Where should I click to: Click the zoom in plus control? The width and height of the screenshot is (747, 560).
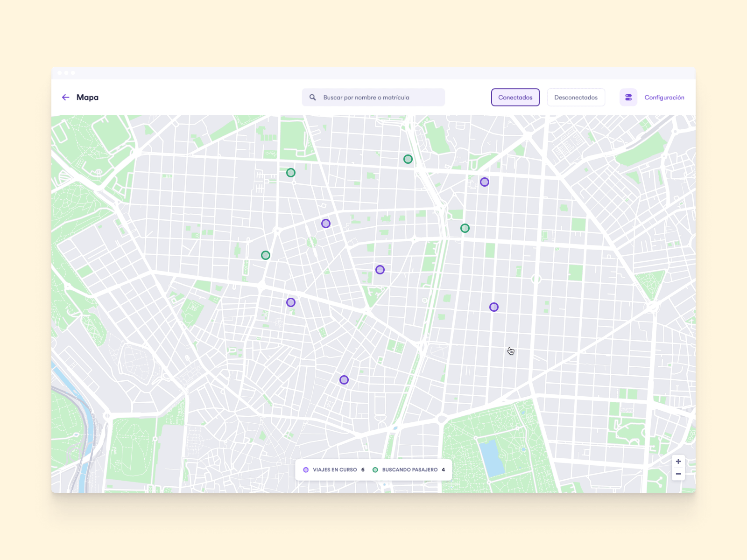tap(678, 462)
